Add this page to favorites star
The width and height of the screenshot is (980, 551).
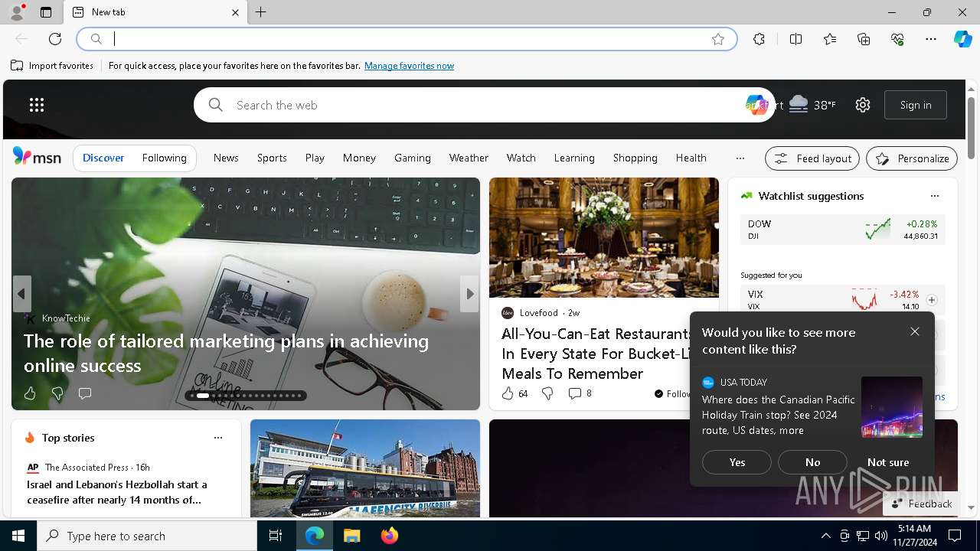click(718, 39)
